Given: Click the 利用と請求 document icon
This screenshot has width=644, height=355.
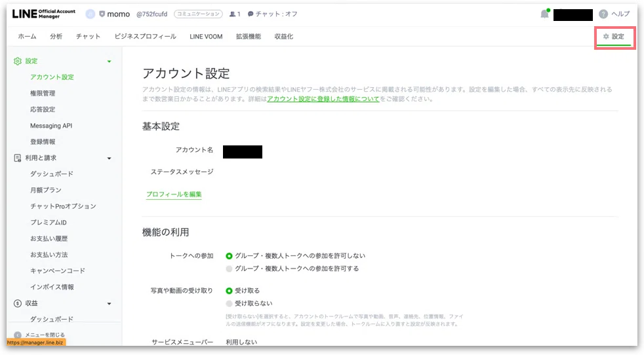Looking at the screenshot, I should click(x=17, y=158).
